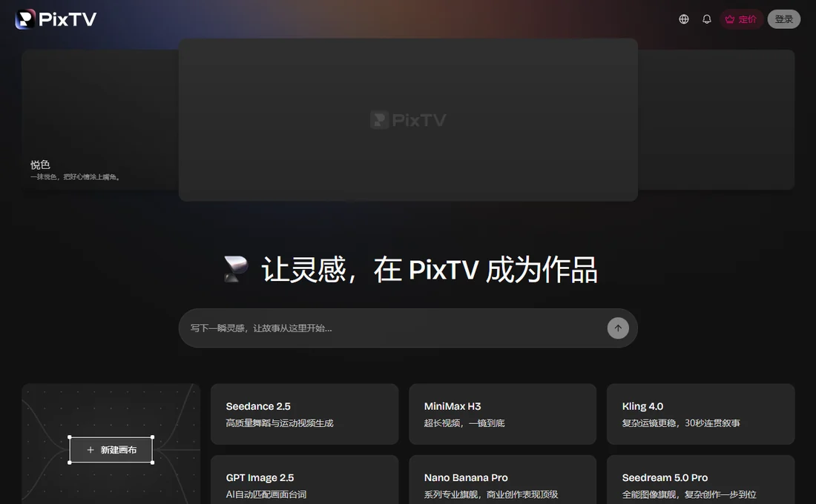Open the Seedream 5.0 Pro card
Viewport: 816px width, 504px height.
click(700, 480)
